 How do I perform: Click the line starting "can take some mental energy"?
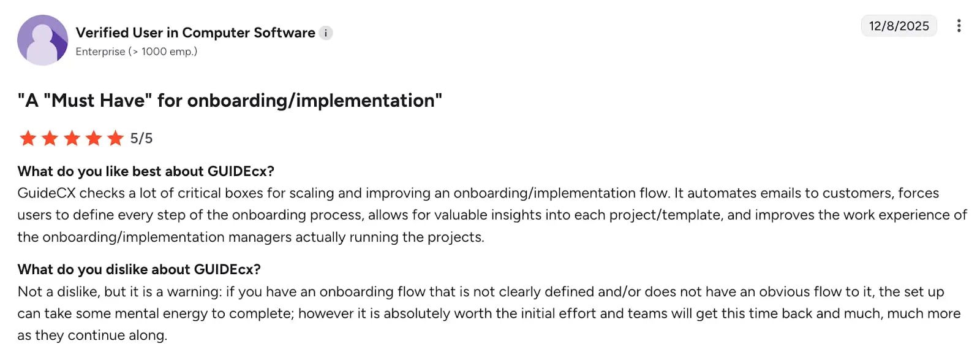tap(489, 313)
